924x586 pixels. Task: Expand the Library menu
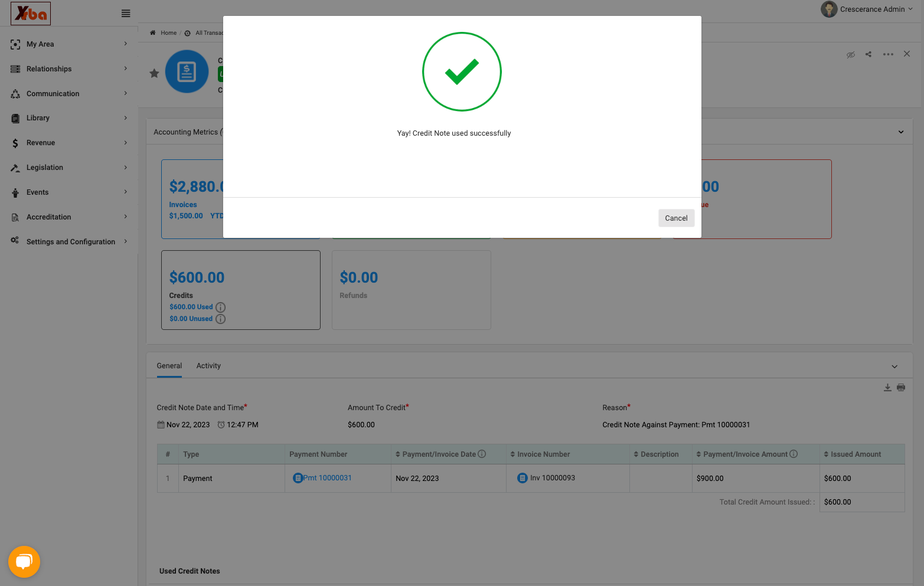69,118
